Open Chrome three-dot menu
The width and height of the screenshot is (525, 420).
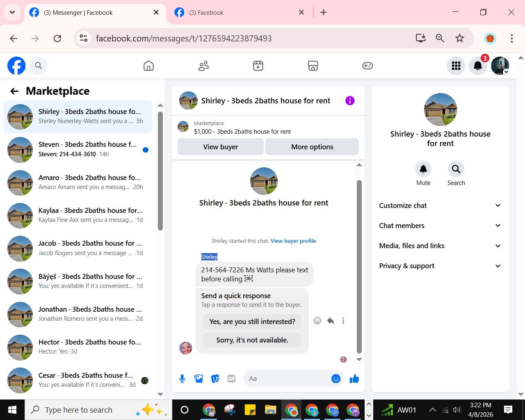pyautogui.click(x=511, y=38)
